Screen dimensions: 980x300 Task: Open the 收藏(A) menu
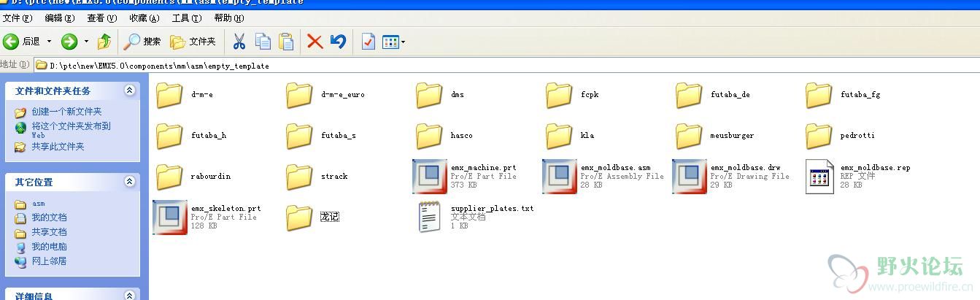pyautogui.click(x=144, y=18)
